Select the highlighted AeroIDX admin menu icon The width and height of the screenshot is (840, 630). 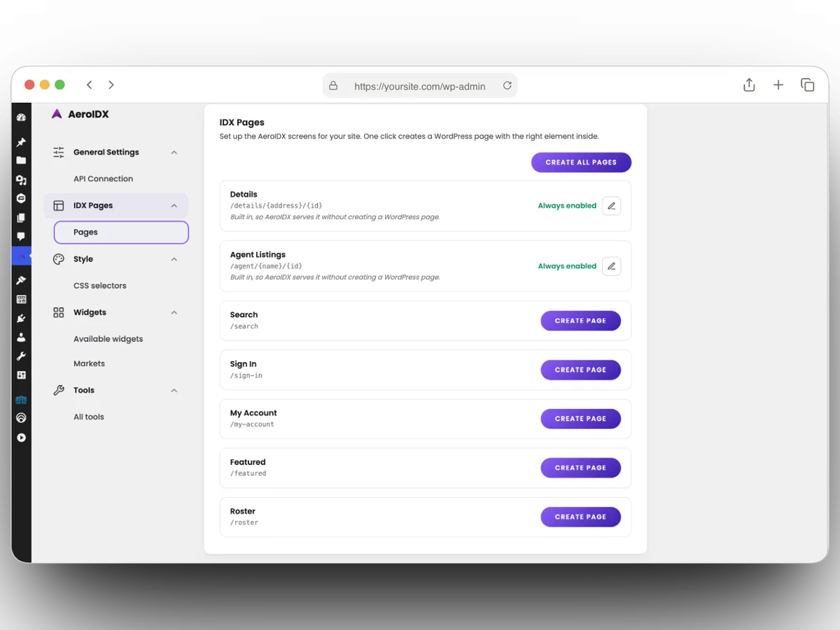21,255
